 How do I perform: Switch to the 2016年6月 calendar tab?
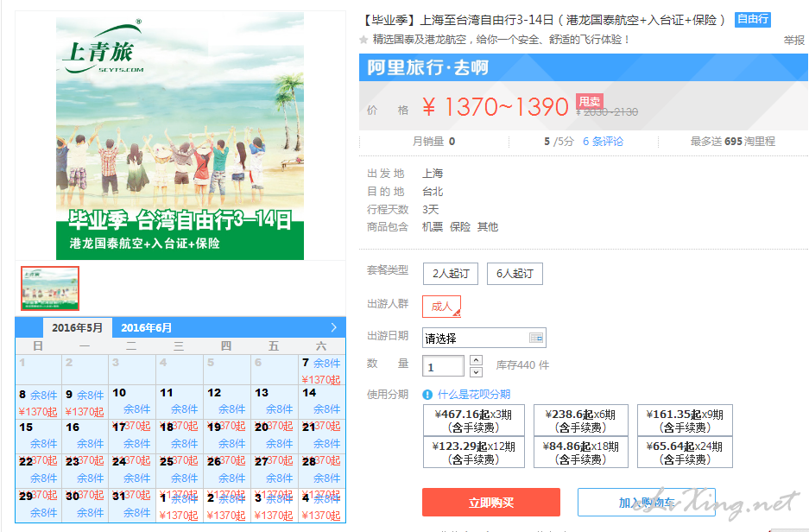(146, 327)
